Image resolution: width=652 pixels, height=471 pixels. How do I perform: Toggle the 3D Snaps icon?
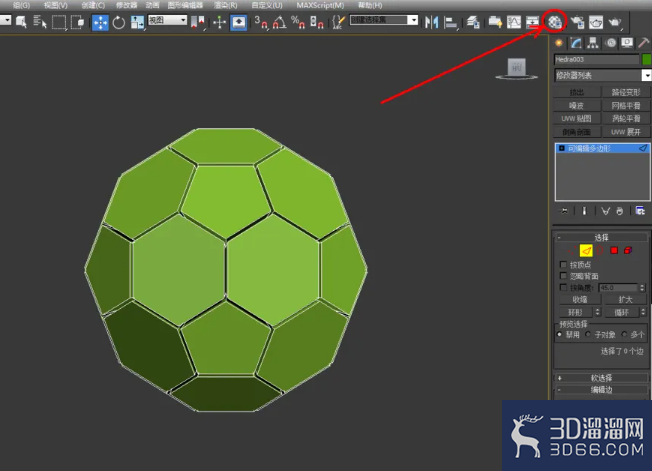(x=261, y=22)
